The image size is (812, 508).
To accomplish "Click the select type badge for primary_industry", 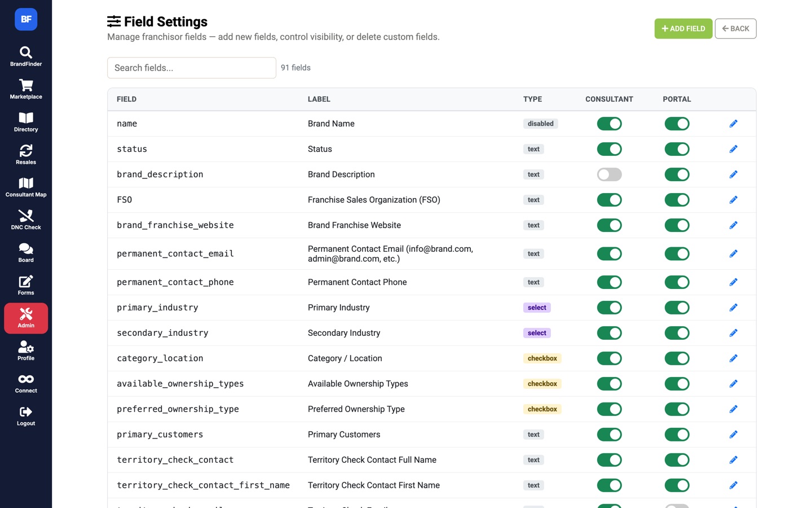I will (x=537, y=308).
